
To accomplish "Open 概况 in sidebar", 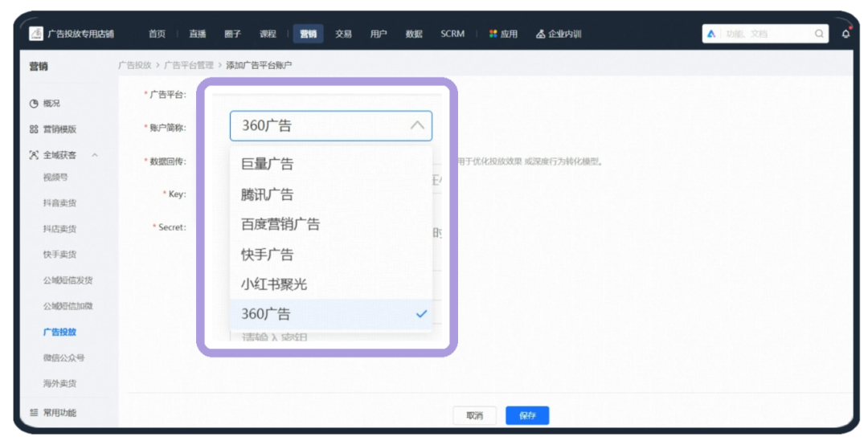I will click(51, 104).
